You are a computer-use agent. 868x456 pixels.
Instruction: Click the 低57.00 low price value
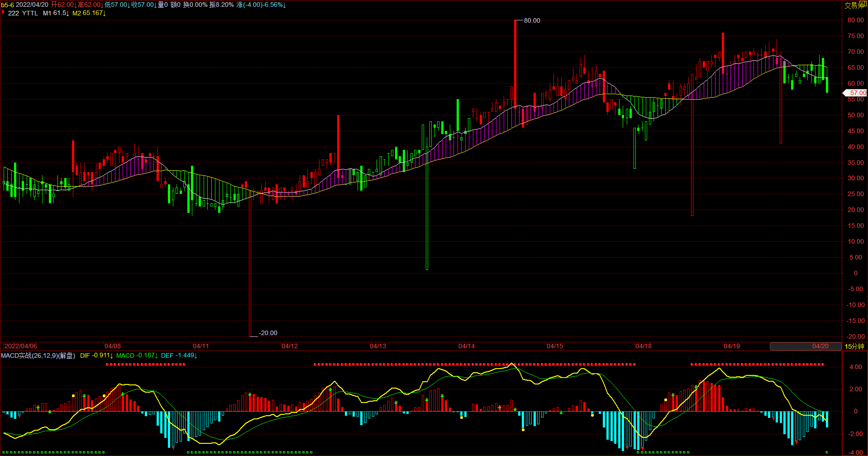coord(117,5)
